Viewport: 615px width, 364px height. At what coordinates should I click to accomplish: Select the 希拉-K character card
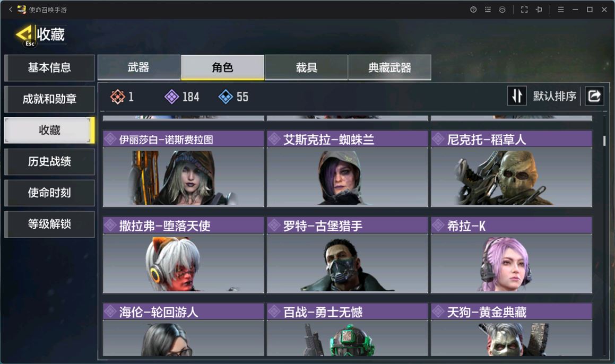coord(512,255)
